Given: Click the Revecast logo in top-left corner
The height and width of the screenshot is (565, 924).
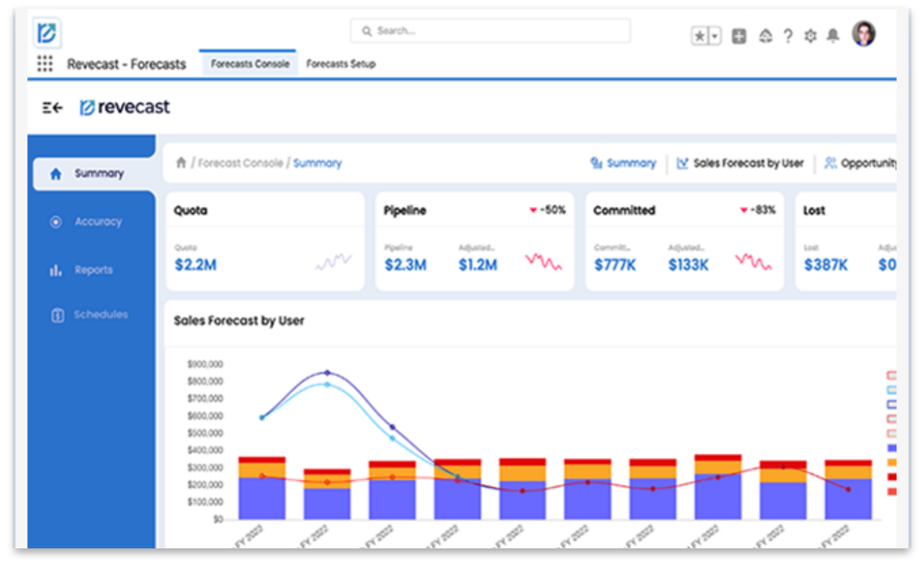Looking at the screenshot, I should (47, 33).
